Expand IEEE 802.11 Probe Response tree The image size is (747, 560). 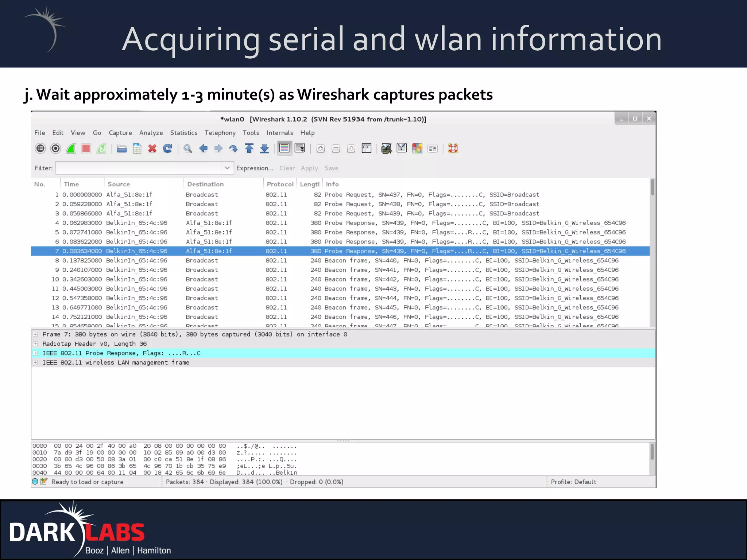(x=35, y=353)
